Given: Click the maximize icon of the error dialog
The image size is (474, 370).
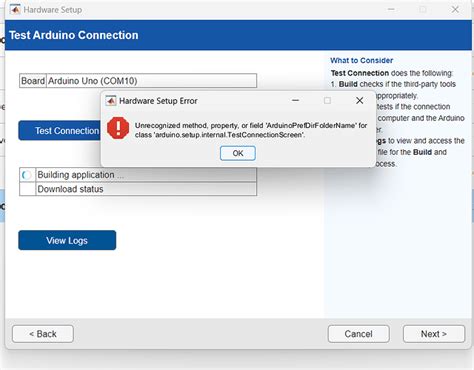Looking at the screenshot, I should pyautogui.click(x=327, y=100).
